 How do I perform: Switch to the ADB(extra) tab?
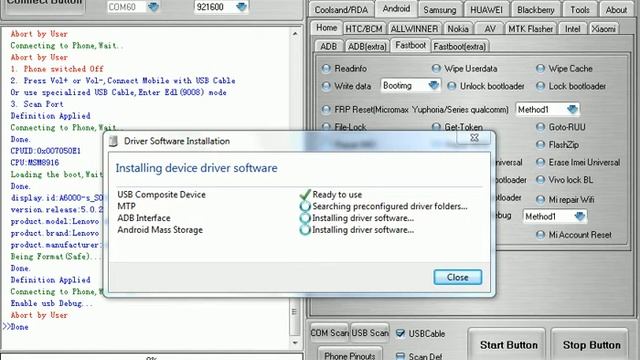tap(367, 47)
